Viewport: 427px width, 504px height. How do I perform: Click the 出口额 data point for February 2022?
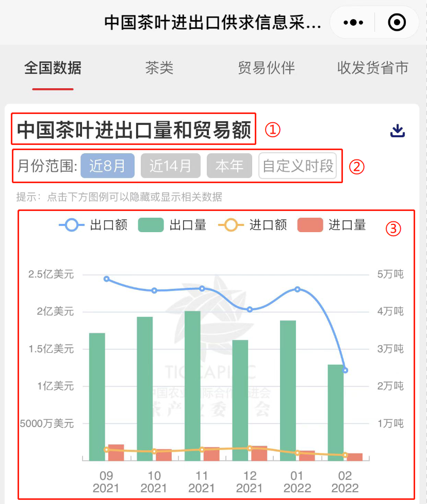pos(345,370)
